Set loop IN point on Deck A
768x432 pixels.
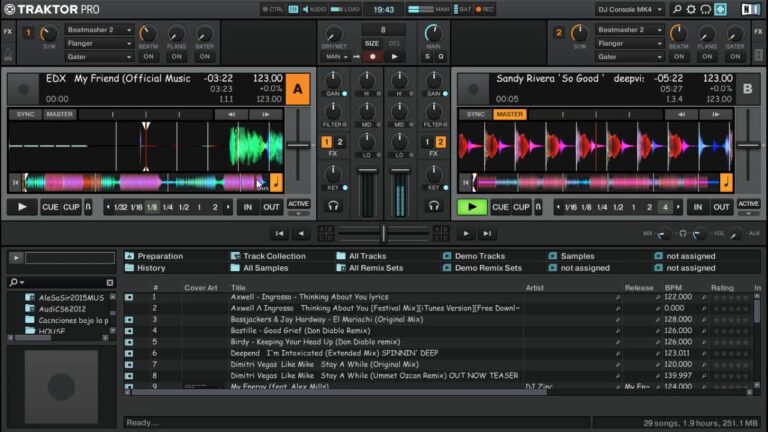[x=248, y=207]
